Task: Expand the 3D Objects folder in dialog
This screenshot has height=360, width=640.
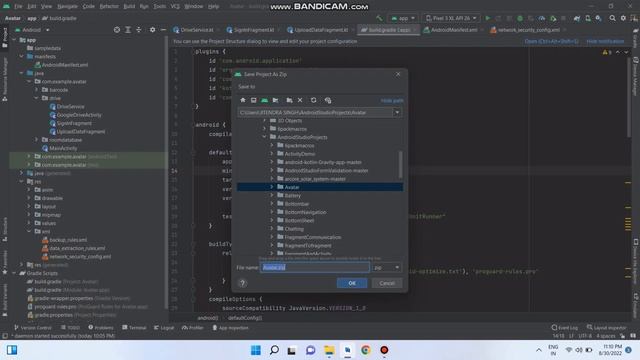Action: pos(264,120)
